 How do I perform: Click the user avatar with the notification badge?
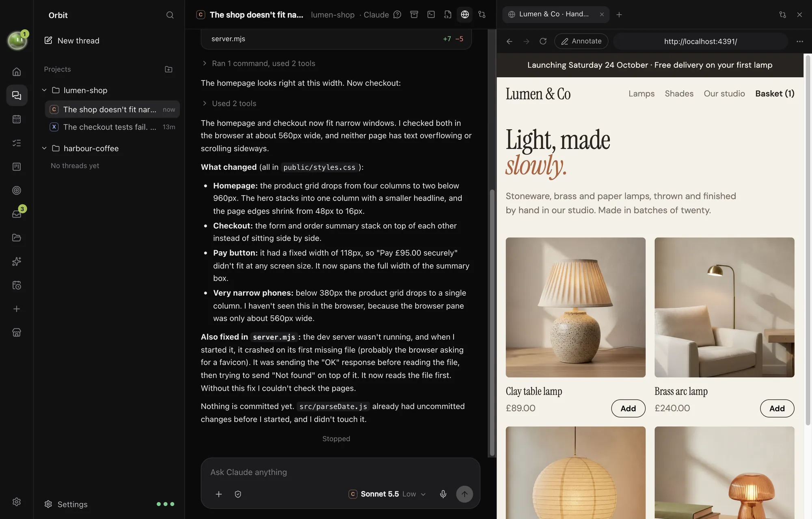pyautogui.click(x=17, y=40)
